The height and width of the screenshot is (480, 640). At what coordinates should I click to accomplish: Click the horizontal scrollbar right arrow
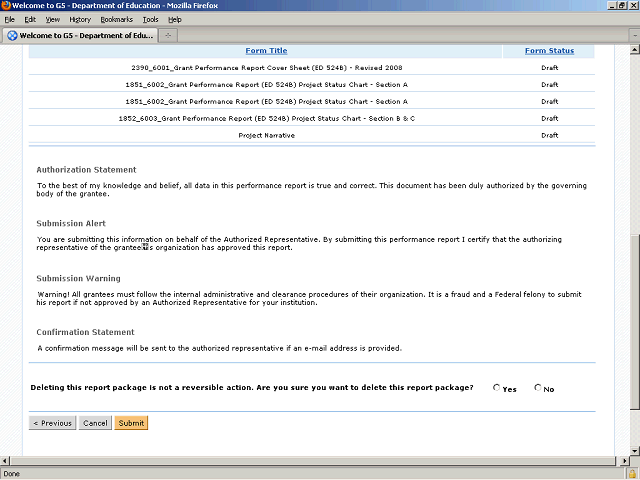coord(624,461)
